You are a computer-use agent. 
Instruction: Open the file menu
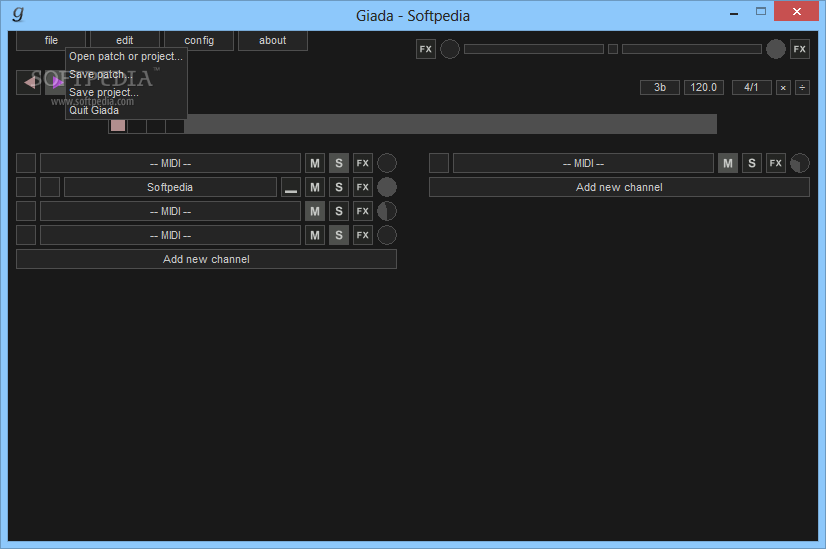51,41
